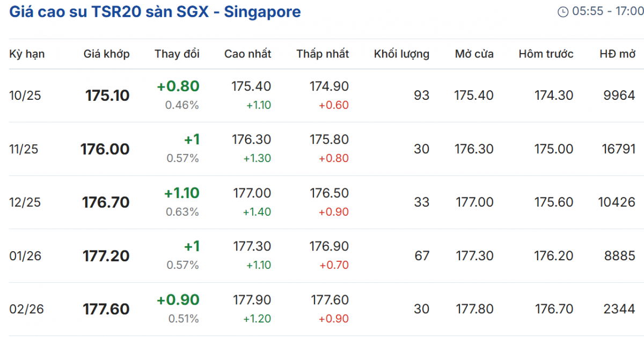Click the HĐ mở column header
This screenshot has height=337, width=644.
(x=617, y=54)
